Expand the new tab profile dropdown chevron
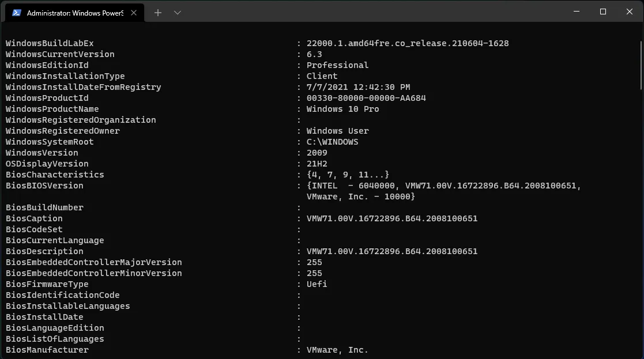 [177, 13]
